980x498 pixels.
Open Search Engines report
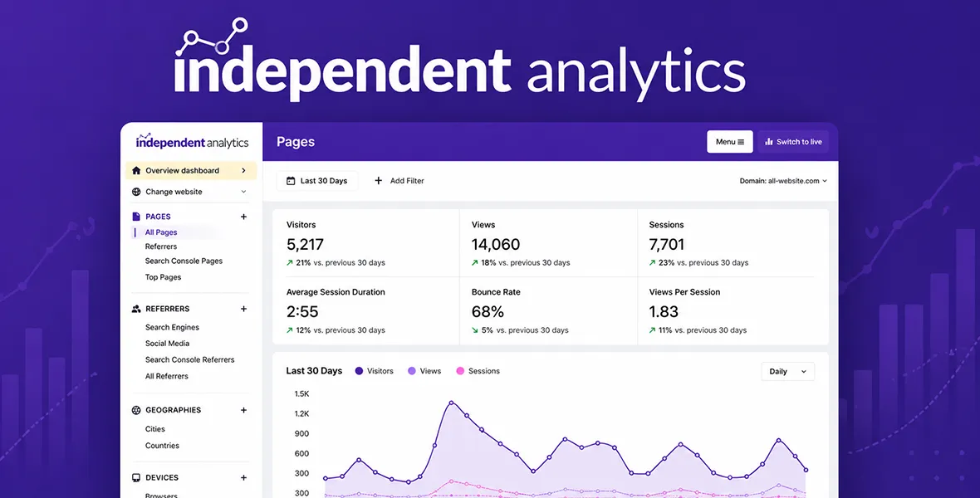point(173,327)
